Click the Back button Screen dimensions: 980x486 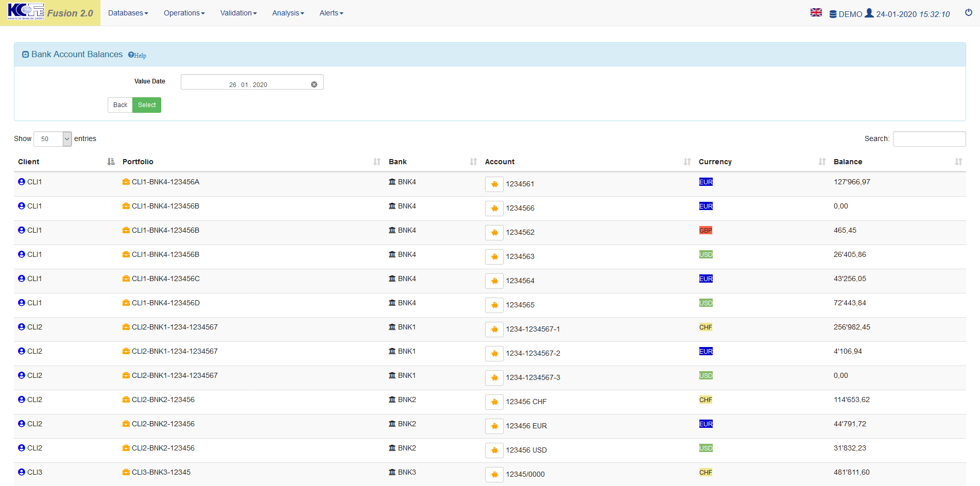click(120, 105)
